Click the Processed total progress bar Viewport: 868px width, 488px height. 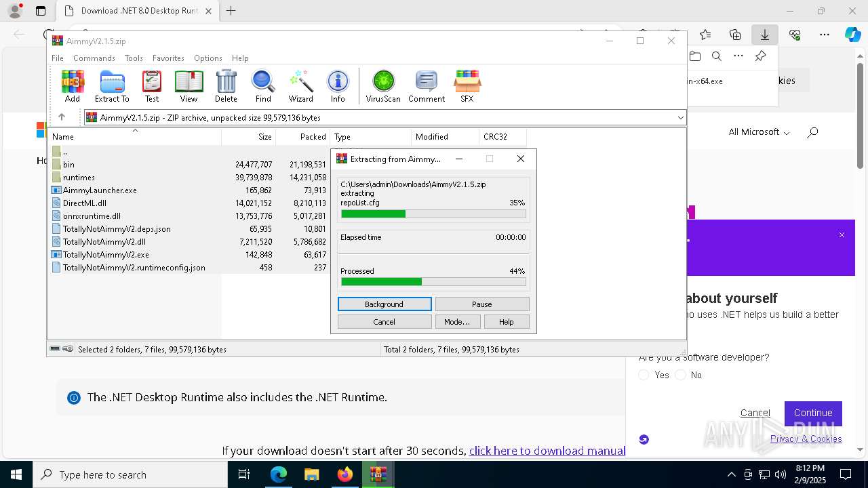(433, 282)
